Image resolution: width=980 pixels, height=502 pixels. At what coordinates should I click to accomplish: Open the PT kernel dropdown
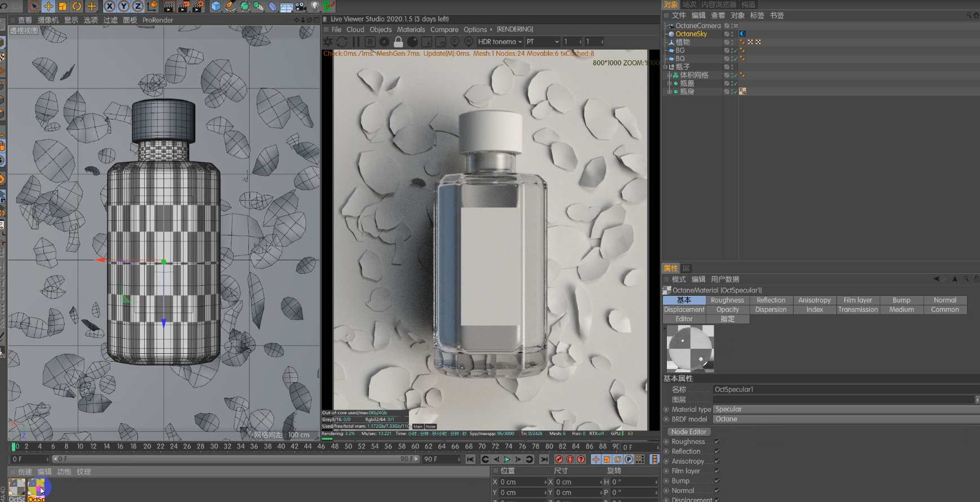[x=543, y=42]
